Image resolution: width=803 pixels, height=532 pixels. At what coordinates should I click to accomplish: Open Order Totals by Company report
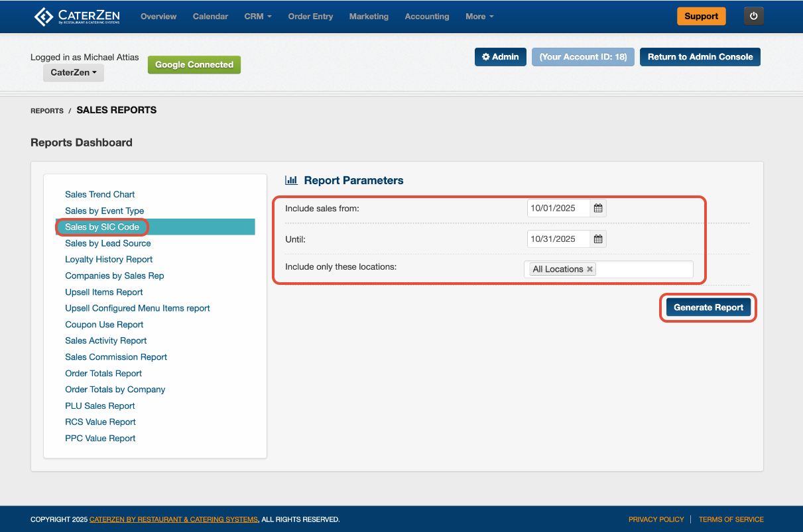coord(115,390)
